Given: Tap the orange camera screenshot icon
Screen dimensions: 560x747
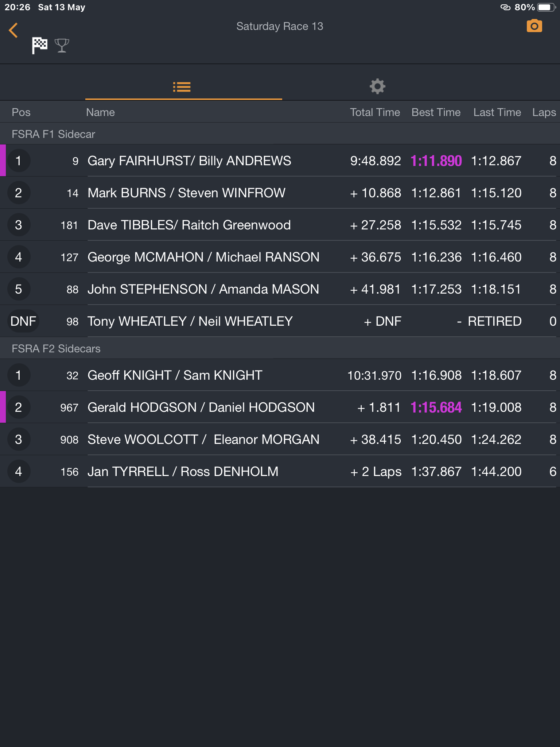Looking at the screenshot, I should click(534, 26).
